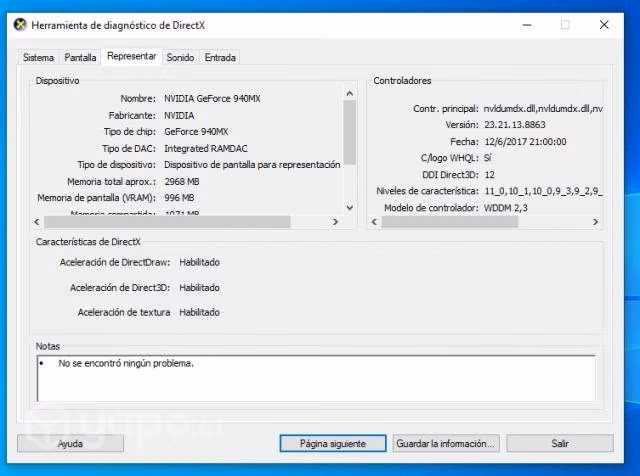The height and width of the screenshot is (476, 640).
Task: Select the Representar tab
Action: pos(132,56)
